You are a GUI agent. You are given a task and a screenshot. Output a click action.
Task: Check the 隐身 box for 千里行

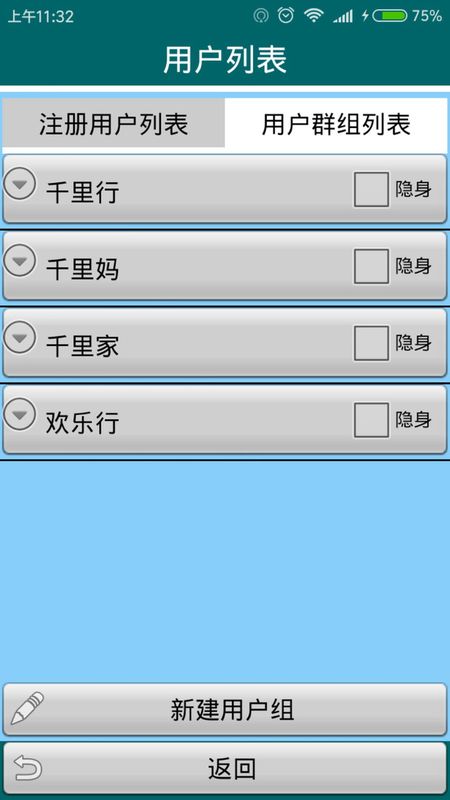click(371, 189)
